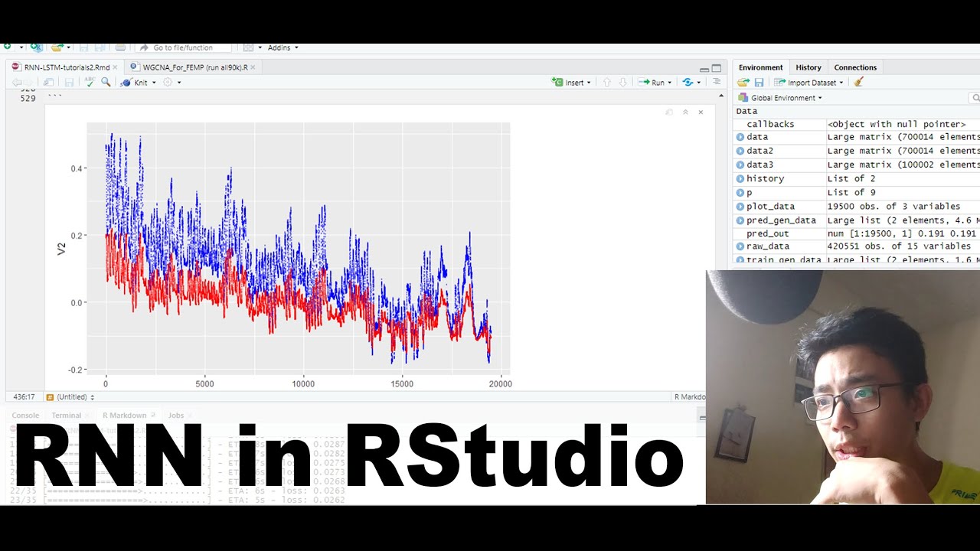This screenshot has height=551, width=980.
Task: Expand the raw_data object in Environment
Action: coord(740,246)
